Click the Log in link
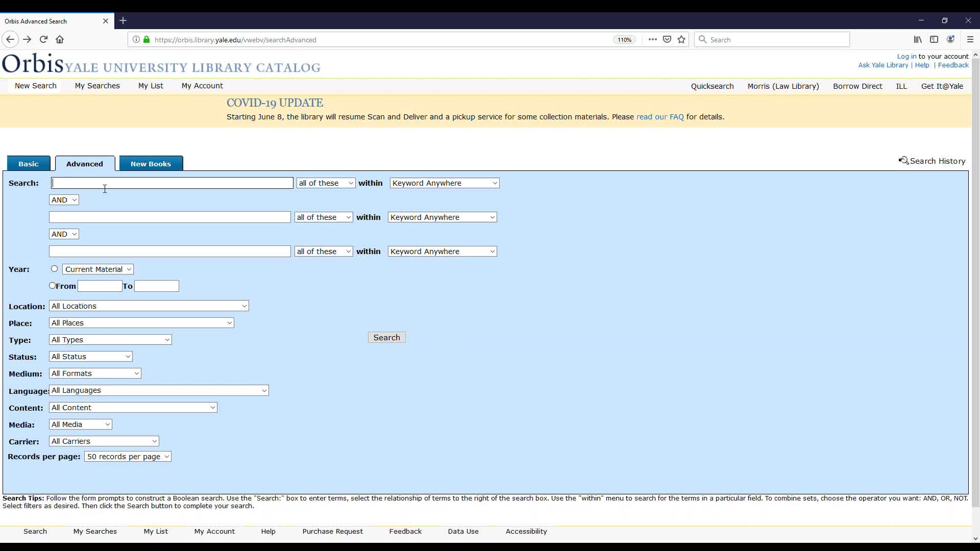The height and width of the screenshot is (551, 980). (x=906, y=57)
